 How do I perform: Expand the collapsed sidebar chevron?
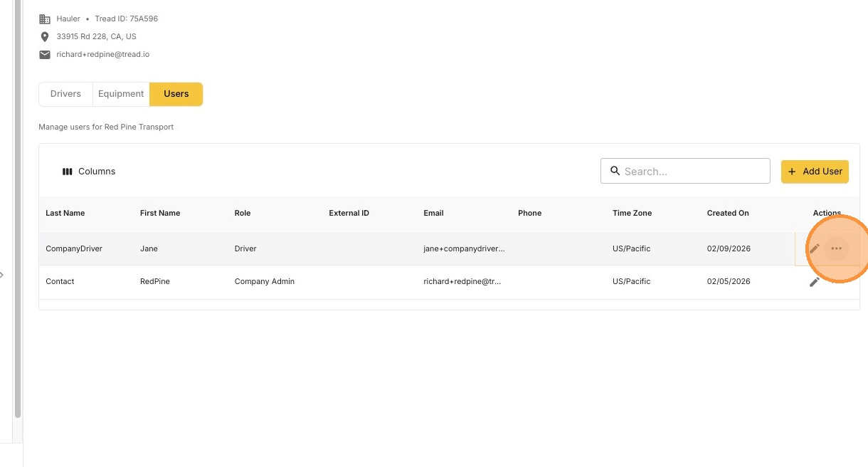point(2,275)
